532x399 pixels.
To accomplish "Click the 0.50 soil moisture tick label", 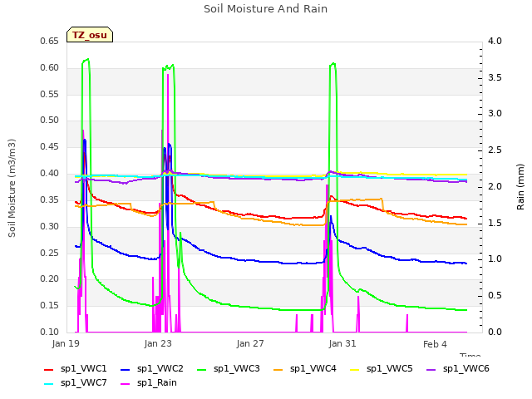I will (x=50, y=120).
